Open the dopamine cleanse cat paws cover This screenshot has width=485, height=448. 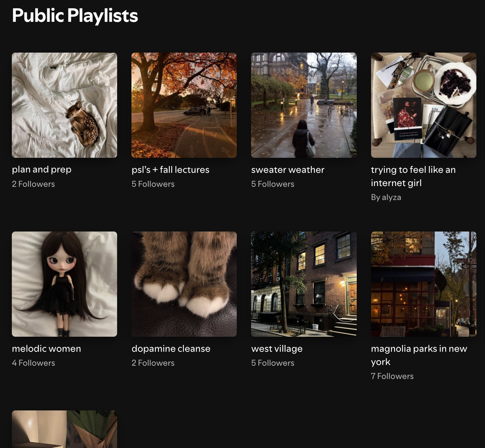pos(184,284)
